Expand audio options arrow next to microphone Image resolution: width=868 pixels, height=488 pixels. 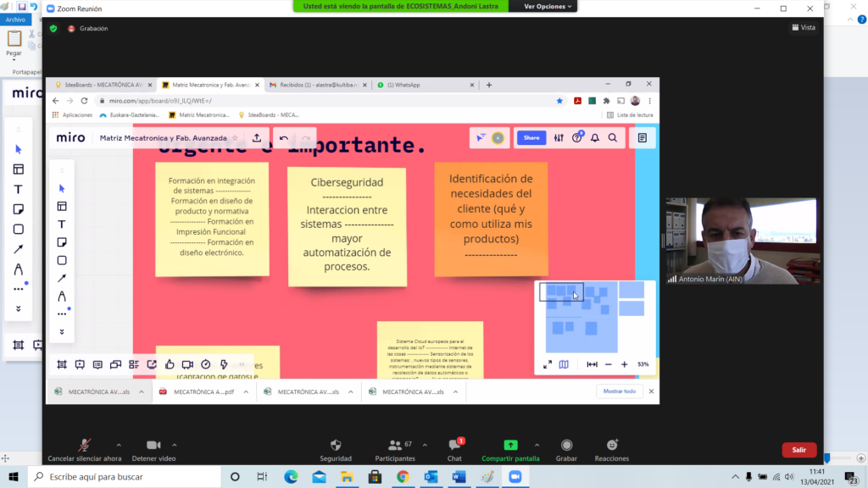pyautogui.click(x=118, y=445)
